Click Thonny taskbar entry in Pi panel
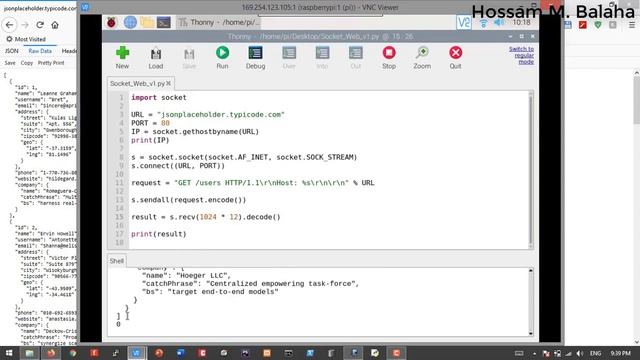640x360 pixels. point(218,22)
